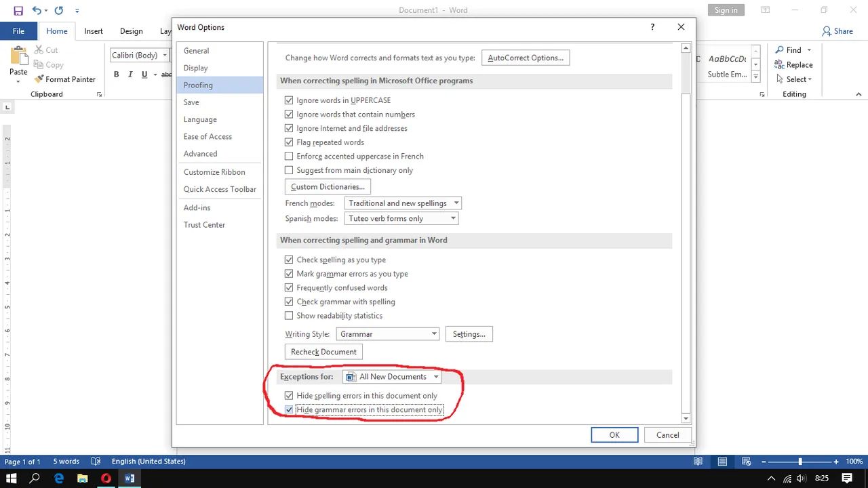Open the Clipboard pane launcher

click(99, 94)
